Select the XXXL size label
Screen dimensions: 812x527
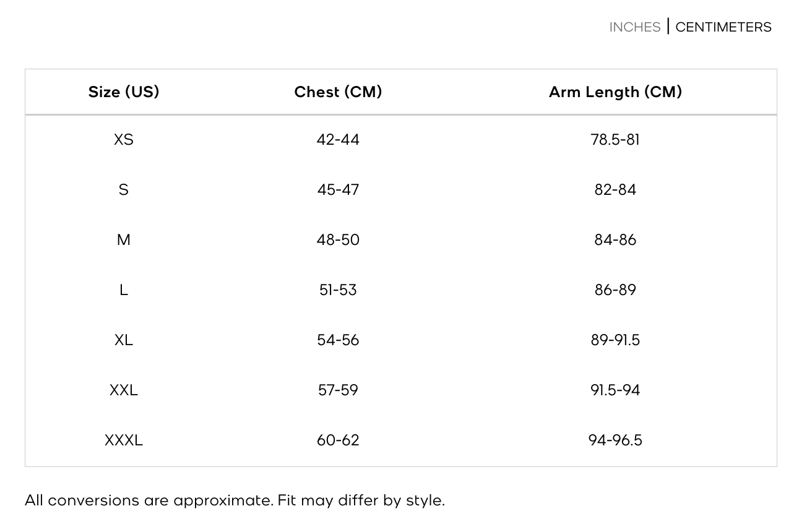[124, 440]
